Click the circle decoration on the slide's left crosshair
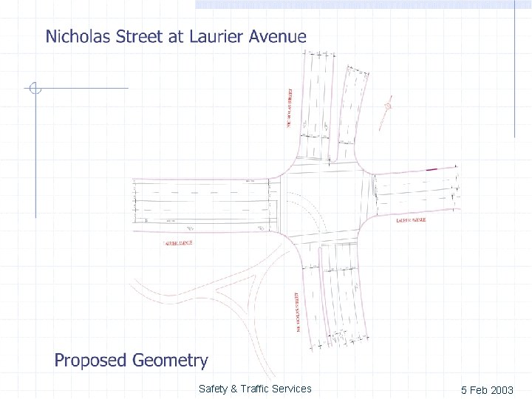The width and height of the screenshot is (532, 399). click(35, 88)
